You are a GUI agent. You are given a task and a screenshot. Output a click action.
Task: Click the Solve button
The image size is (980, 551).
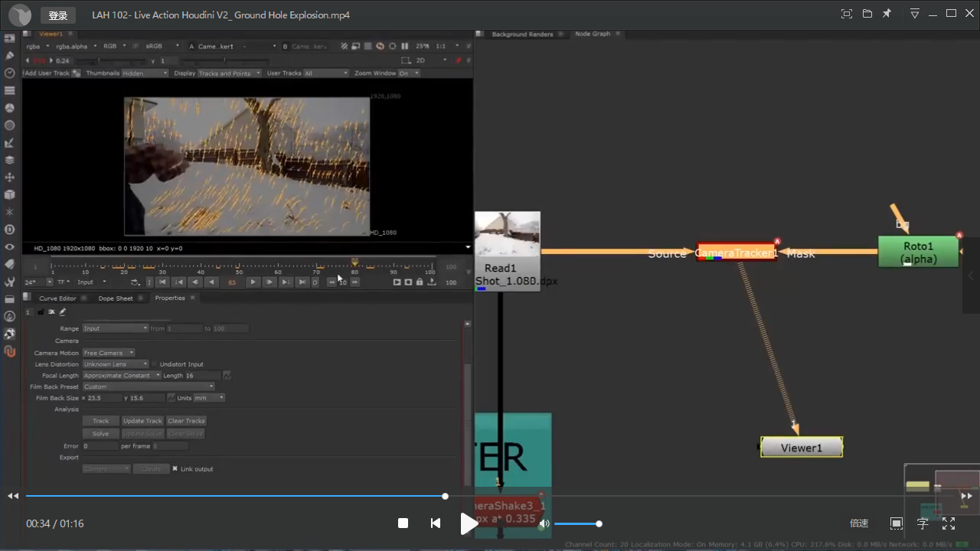point(100,433)
